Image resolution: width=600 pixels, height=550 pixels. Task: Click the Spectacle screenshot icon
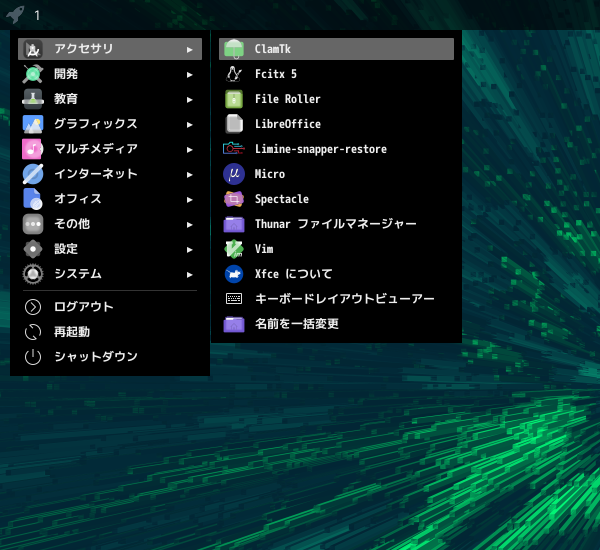coord(234,199)
